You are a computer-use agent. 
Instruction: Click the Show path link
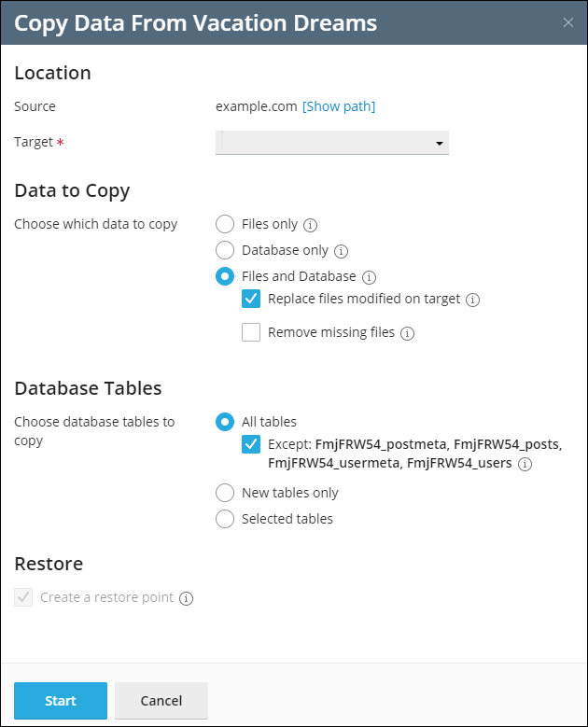coord(339,106)
